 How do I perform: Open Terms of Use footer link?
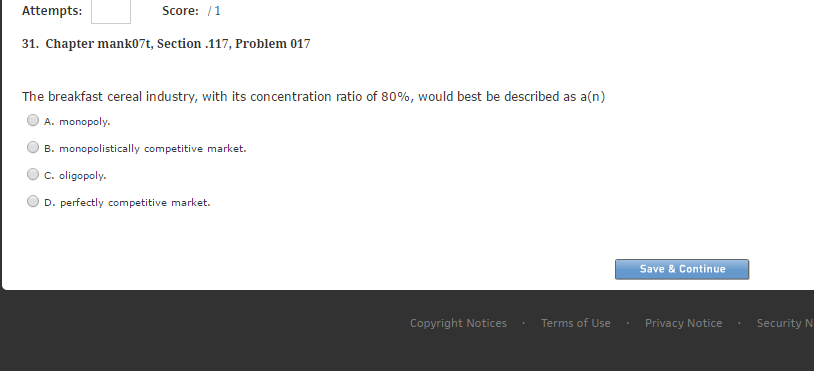[x=576, y=323]
